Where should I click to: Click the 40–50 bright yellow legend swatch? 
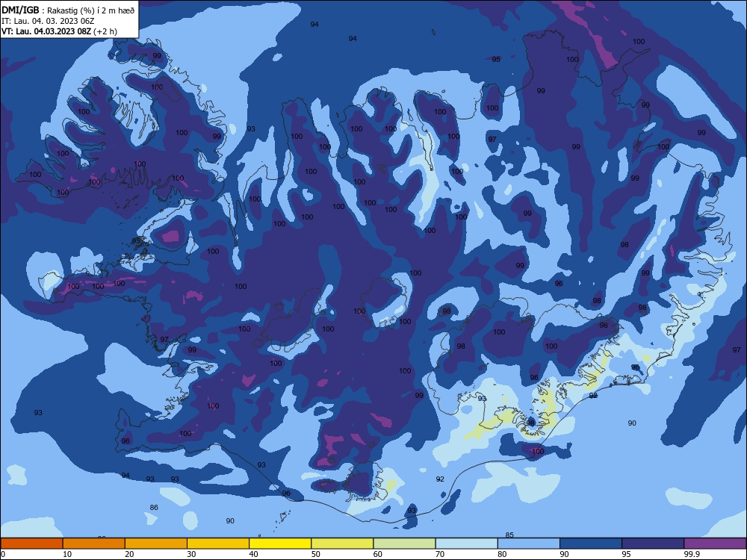pyautogui.click(x=280, y=544)
